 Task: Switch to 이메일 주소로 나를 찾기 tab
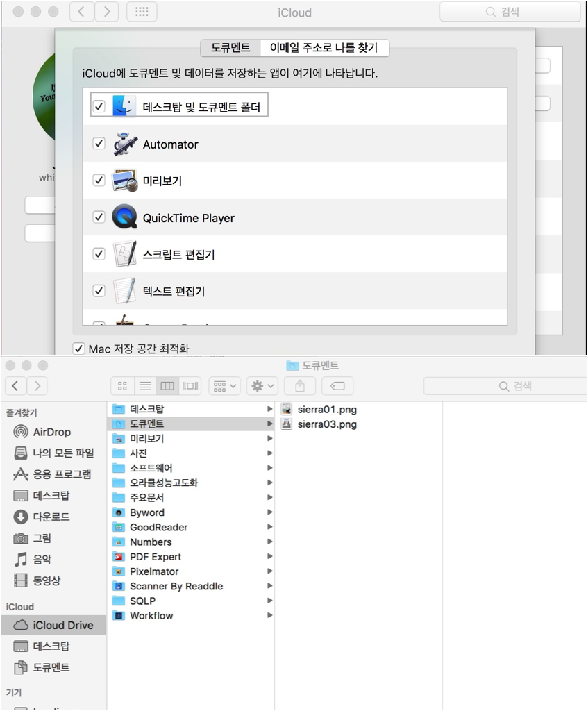(x=324, y=48)
